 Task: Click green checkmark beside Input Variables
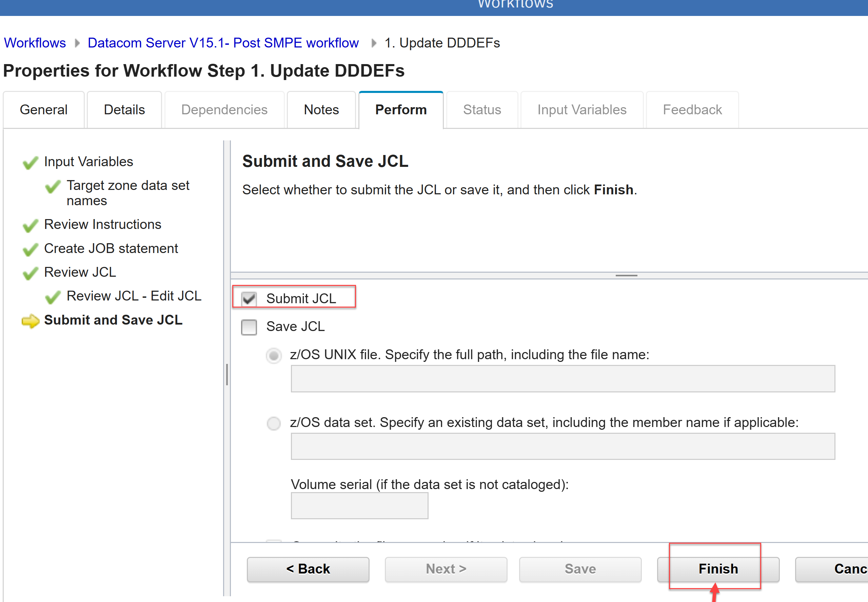click(x=30, y=163)
